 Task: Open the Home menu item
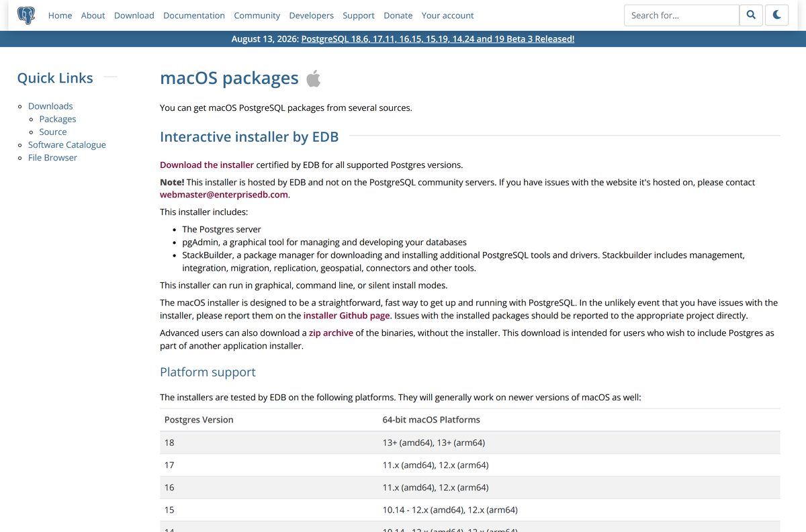coord(60,15)
